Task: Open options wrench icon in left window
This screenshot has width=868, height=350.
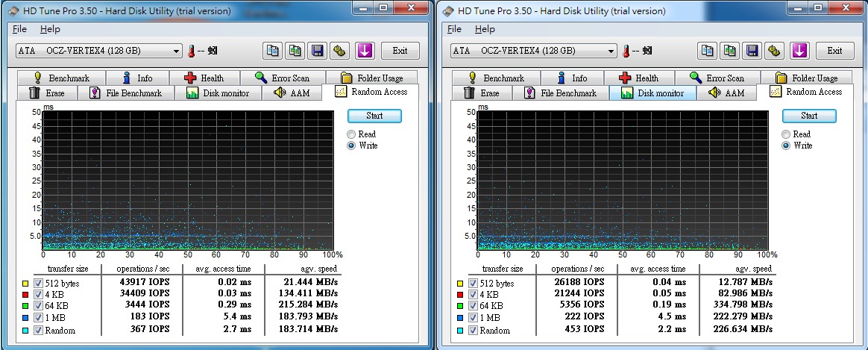Action: (340, 51)
